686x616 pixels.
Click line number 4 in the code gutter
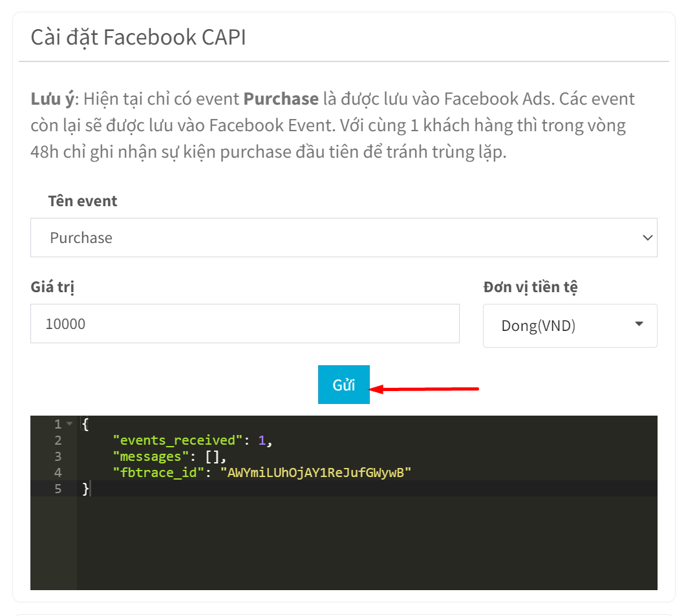[x=58, y=473]
